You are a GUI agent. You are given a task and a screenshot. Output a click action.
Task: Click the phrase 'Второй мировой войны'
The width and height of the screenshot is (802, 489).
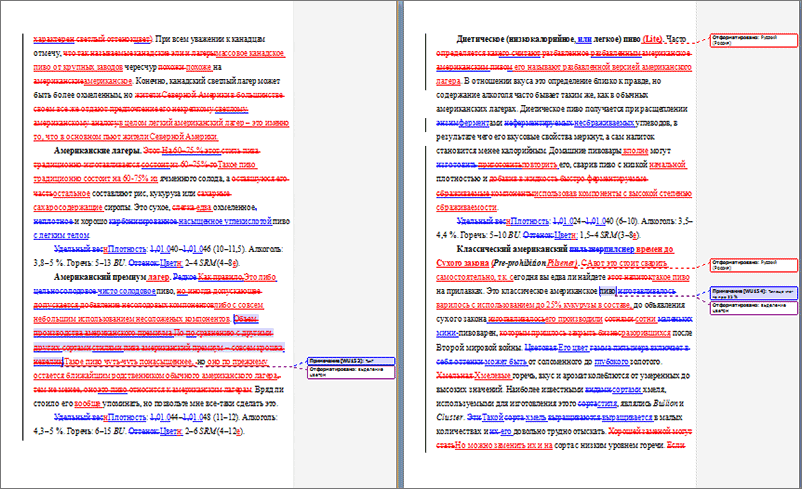pyautogui.click(x=479, y=347)
